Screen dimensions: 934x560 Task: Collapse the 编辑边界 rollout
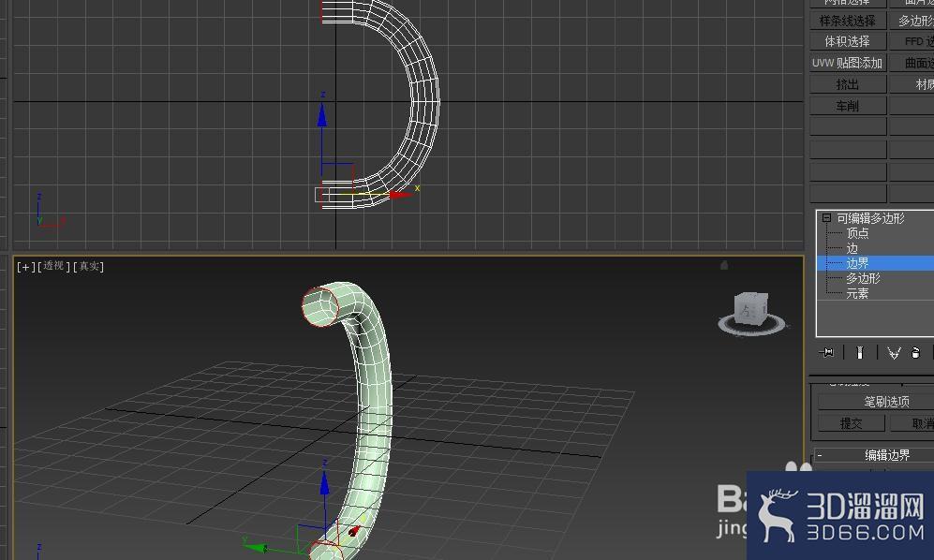[x=821, y=455]
